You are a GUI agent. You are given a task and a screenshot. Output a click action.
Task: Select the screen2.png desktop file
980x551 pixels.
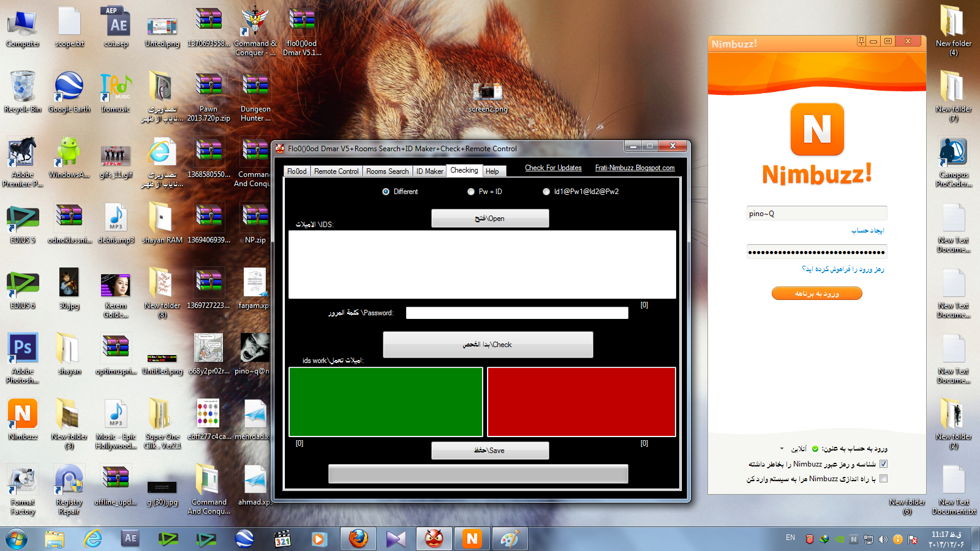tap(488, 97)
